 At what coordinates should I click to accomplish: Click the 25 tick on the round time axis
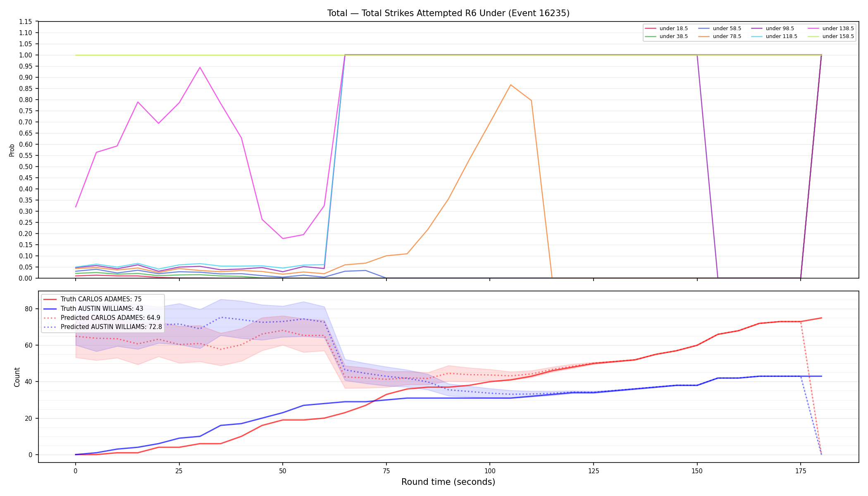[x=179, y=470]
